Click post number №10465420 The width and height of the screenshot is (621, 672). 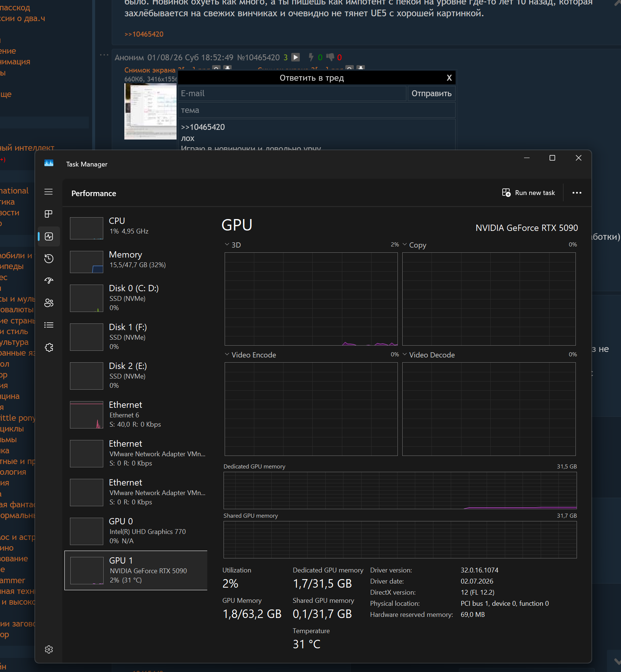(258, 57)
